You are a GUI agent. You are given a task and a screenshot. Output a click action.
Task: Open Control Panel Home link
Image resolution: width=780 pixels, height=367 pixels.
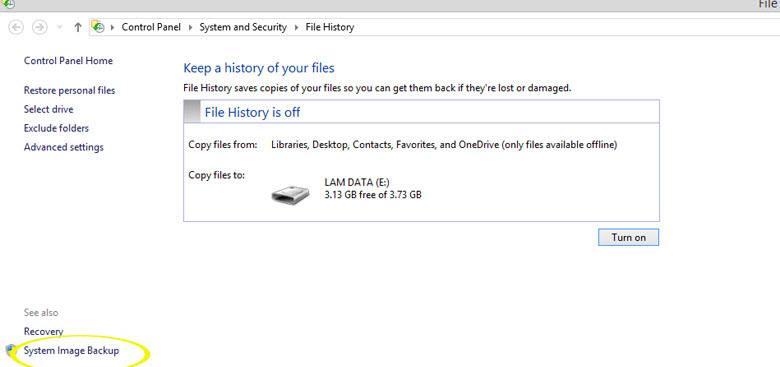point(68,61)
